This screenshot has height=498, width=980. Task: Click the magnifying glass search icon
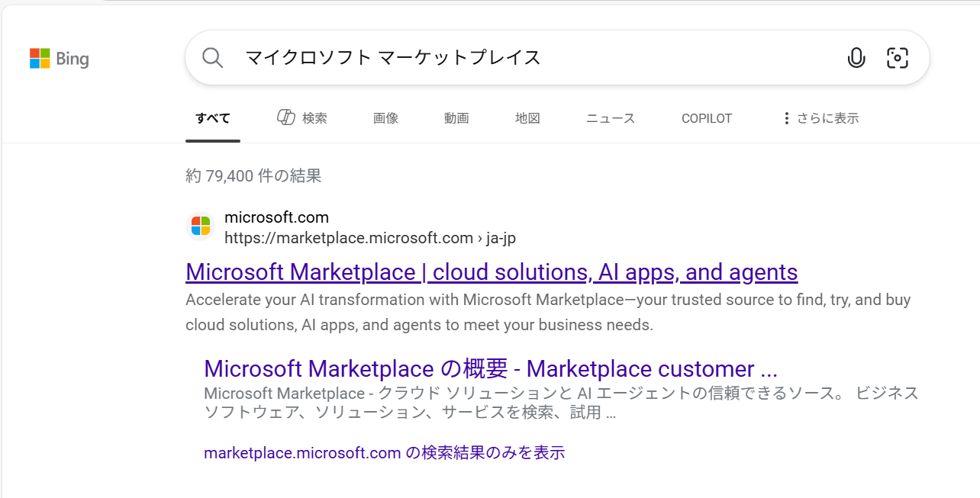click(212, 57)
